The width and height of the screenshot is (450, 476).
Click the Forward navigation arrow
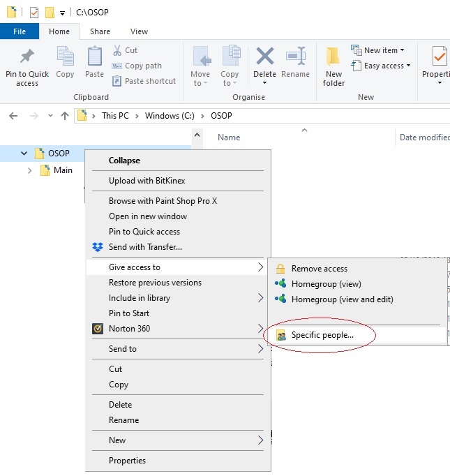tap(34, 116)
